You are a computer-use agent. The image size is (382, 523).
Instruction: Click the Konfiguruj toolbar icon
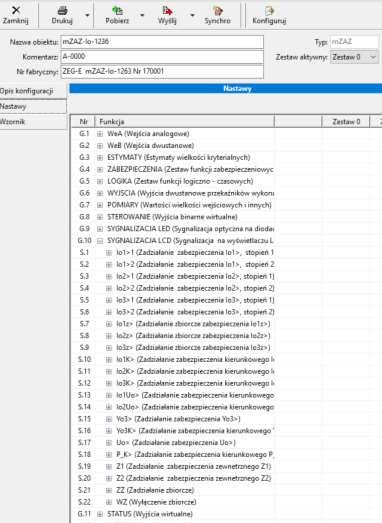tap(269, 10)
